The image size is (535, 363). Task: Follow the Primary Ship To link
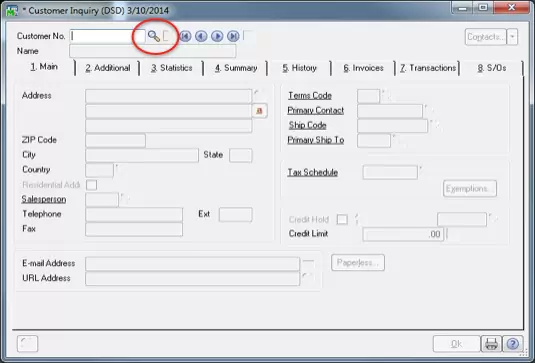point(316,140)
